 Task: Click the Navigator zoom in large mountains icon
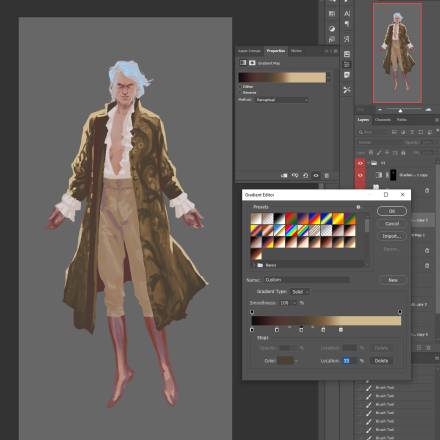tap(429, 109)
